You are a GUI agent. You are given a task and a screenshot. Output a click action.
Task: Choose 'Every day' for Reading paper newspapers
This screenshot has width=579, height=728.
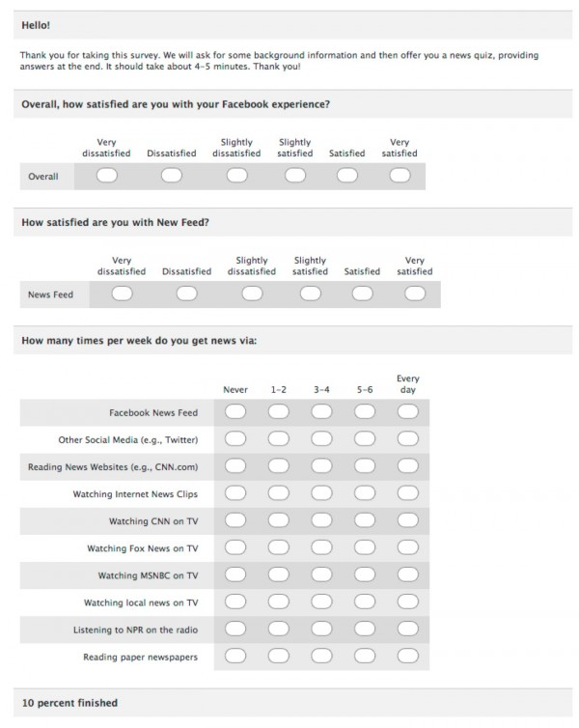[407, 657]
